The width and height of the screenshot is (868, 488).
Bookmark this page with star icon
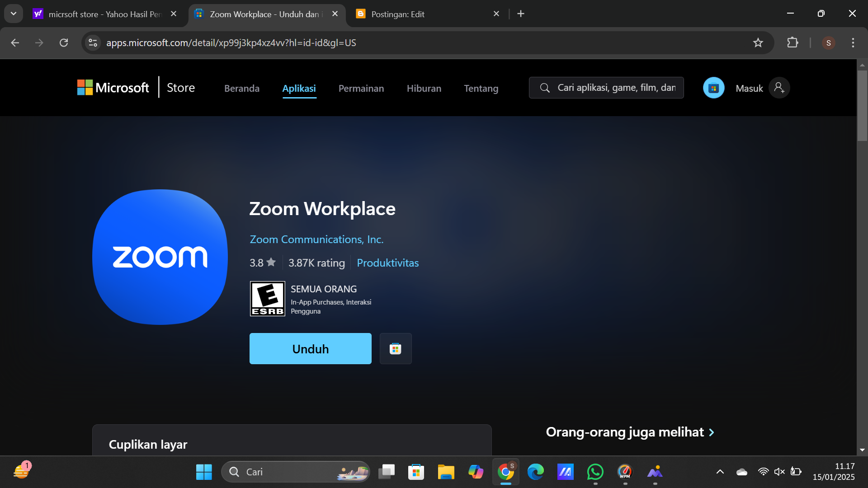coord(758,42)
